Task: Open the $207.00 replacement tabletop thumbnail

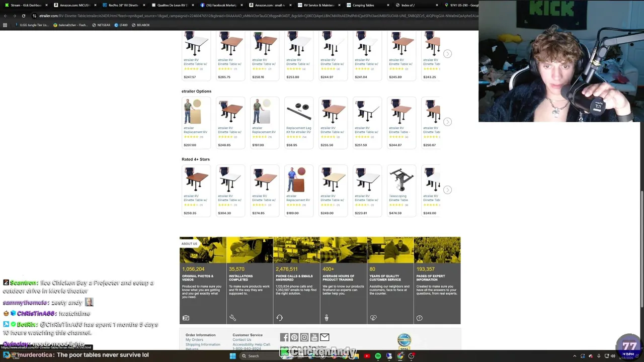Action: click(196, 112)
